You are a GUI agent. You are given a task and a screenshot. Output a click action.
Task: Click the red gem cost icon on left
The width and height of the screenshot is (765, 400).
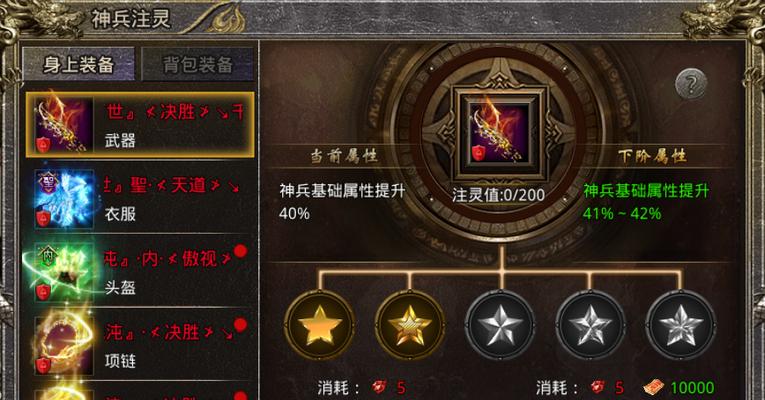coord(379,387)
